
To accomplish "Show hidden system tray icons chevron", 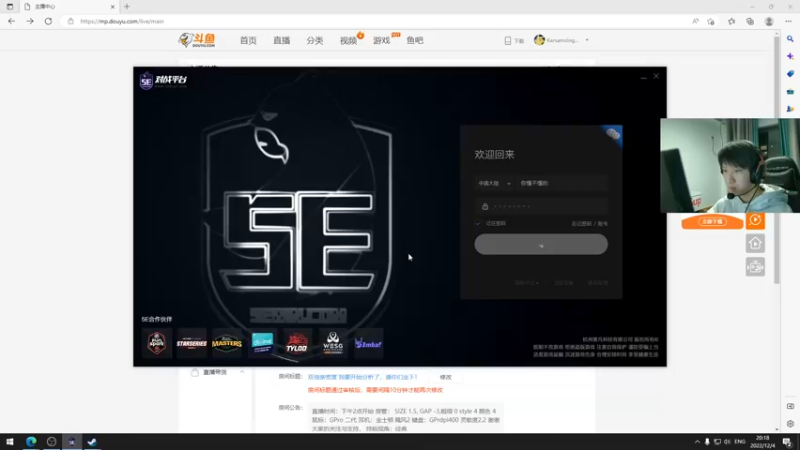I will pyautogui.click(x=697, y=442).
